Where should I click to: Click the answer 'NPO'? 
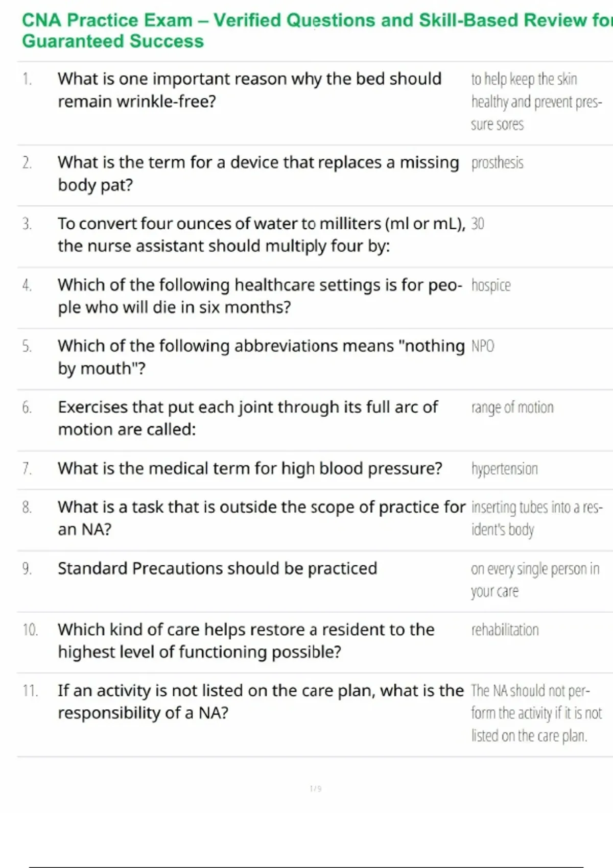(x=482, y=346)
